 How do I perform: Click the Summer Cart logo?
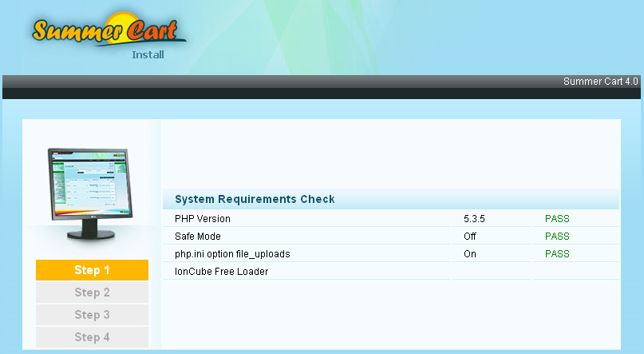click(x=109, y=33)
